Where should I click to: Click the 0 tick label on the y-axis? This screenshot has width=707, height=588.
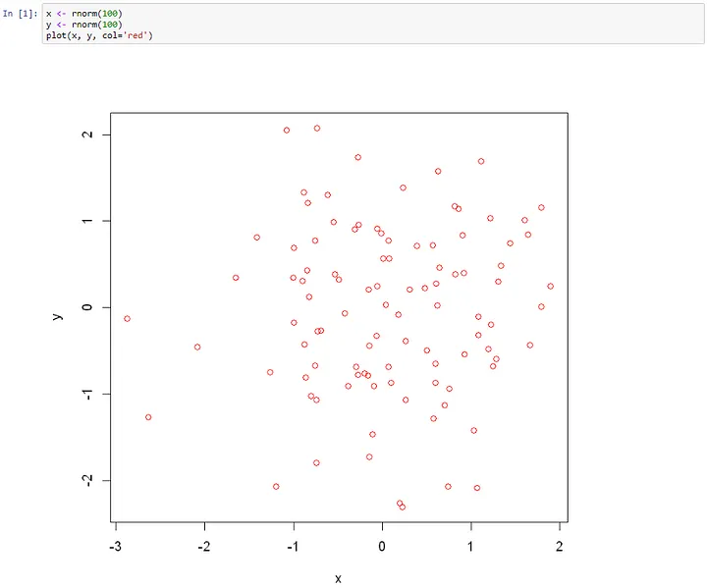85,307
